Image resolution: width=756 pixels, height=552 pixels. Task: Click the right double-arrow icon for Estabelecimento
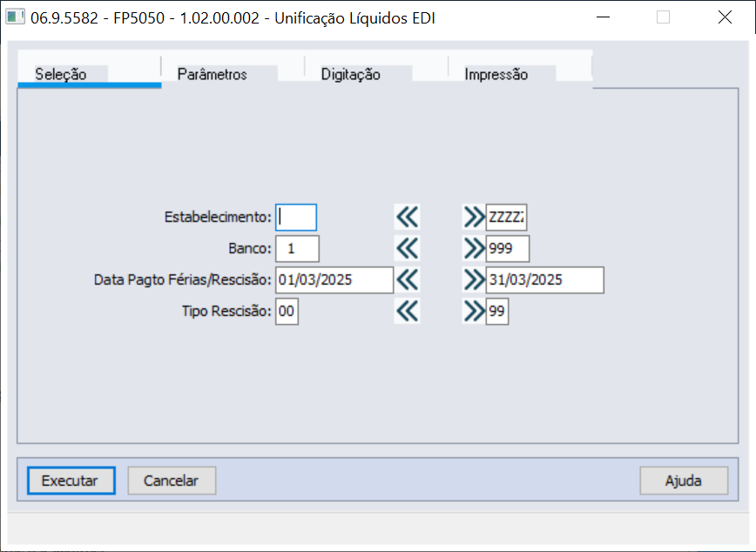point(474,217)
